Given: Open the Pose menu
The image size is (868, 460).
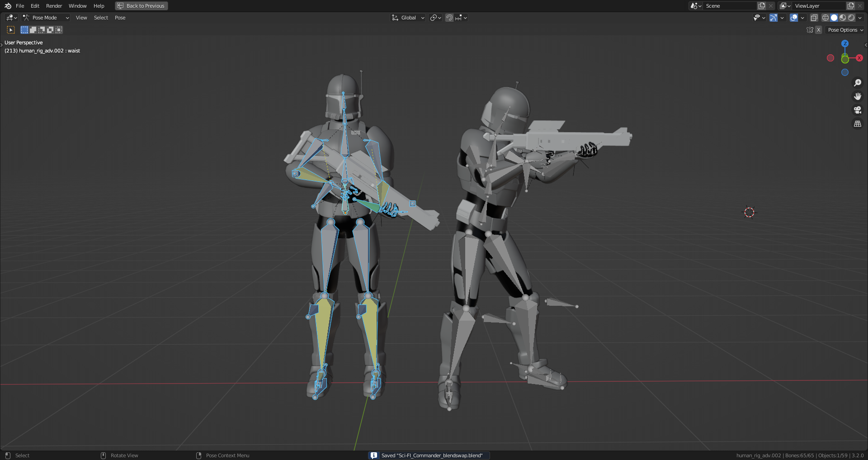Looking at the screenshot, I should click(120, 18).
